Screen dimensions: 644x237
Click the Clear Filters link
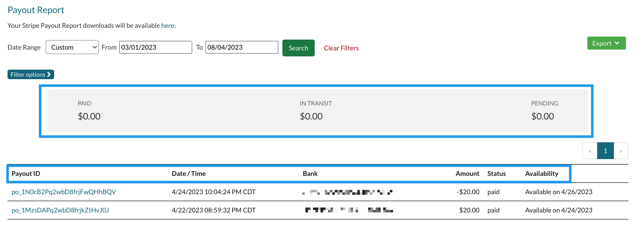tap(341, 48)
